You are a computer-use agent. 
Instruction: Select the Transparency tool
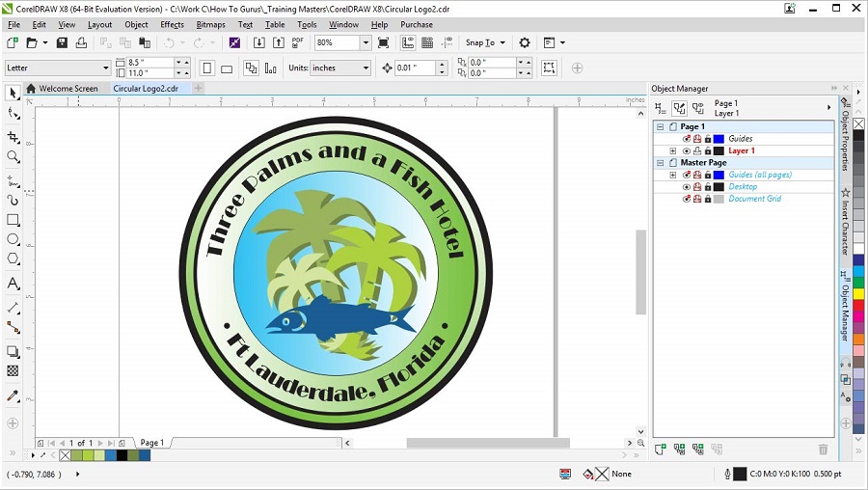(x=14, y=371)
